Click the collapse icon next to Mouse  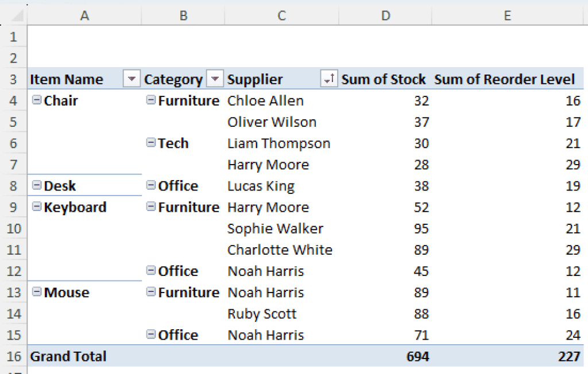(x=36, y=293)
